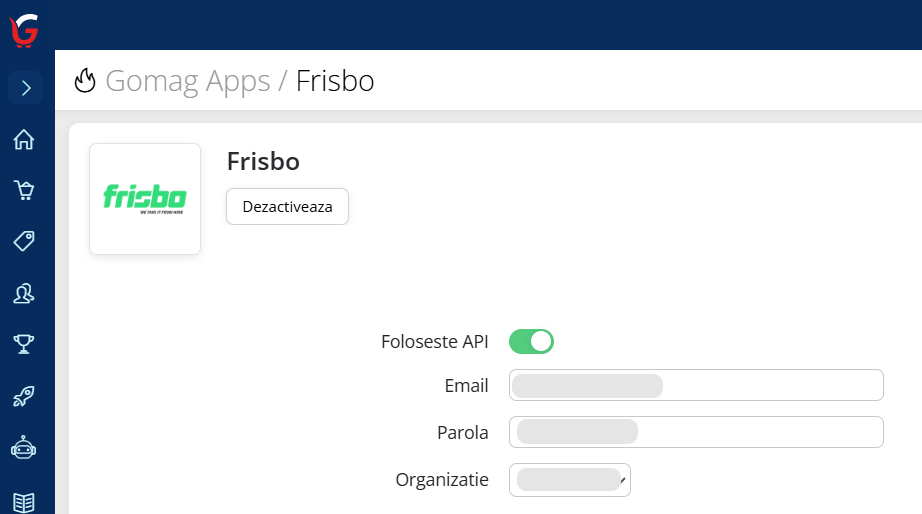Click the Email label

pyautogui.click(x=466, y=386)
